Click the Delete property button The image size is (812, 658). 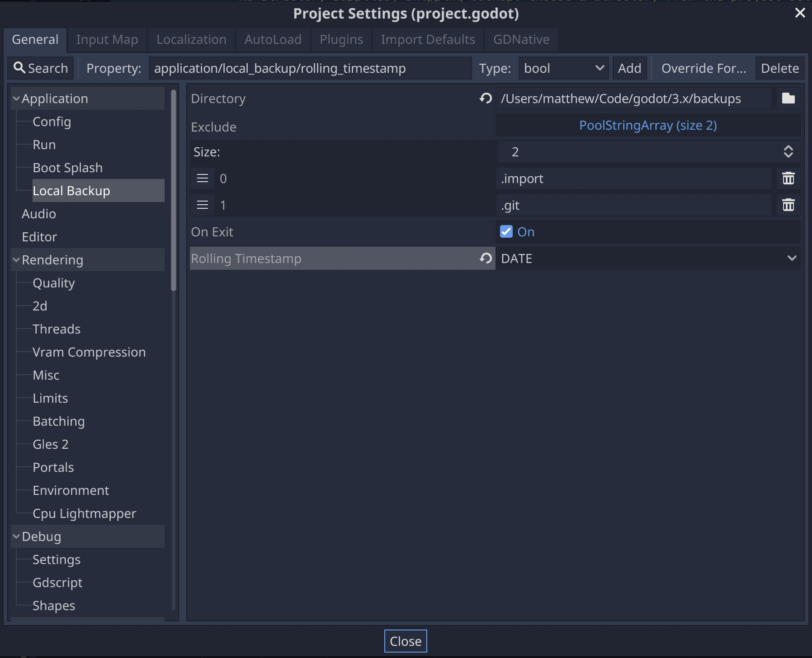click(780, 68)
